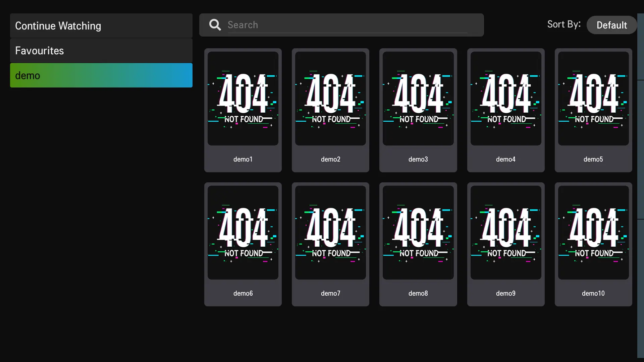Click the demo10 title label
The height and width of the screenshot is (362, 644).
(593, 293)
